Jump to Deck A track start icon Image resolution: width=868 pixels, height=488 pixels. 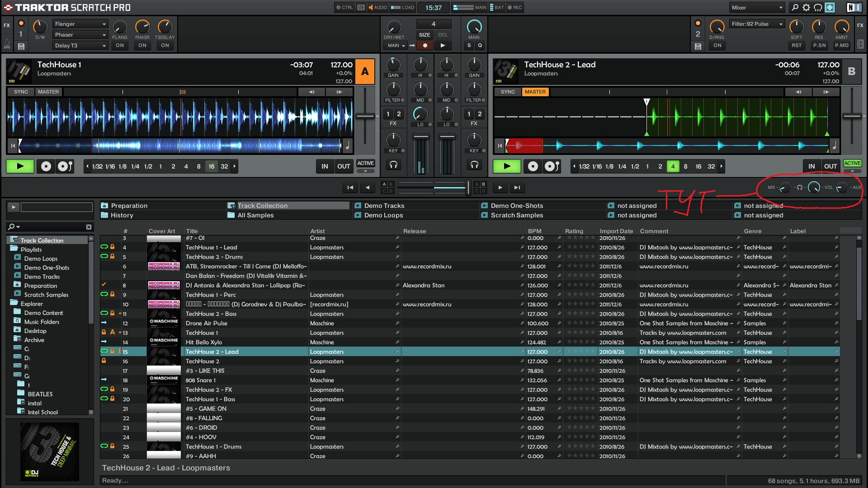13,145
